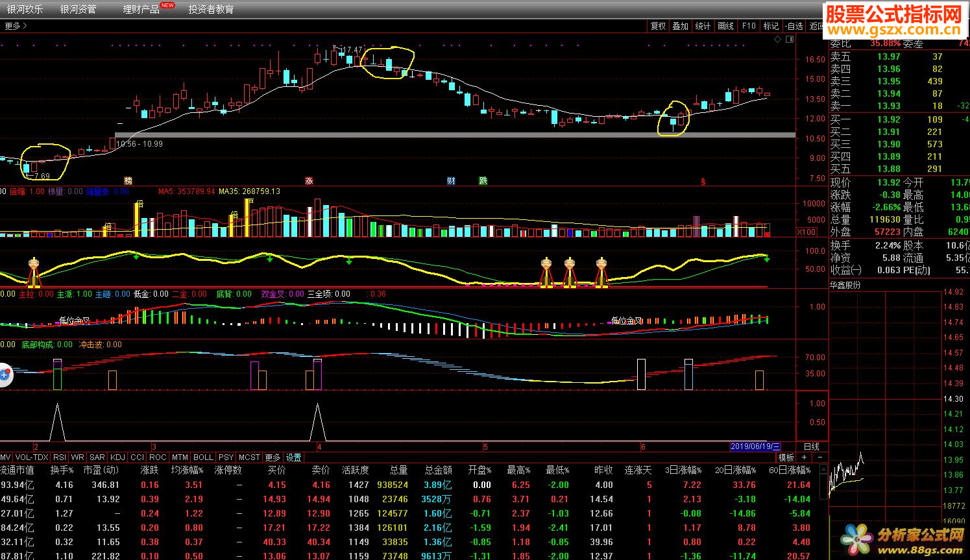
Task: Open the 理财产品 menu
Action: point(141,9)
